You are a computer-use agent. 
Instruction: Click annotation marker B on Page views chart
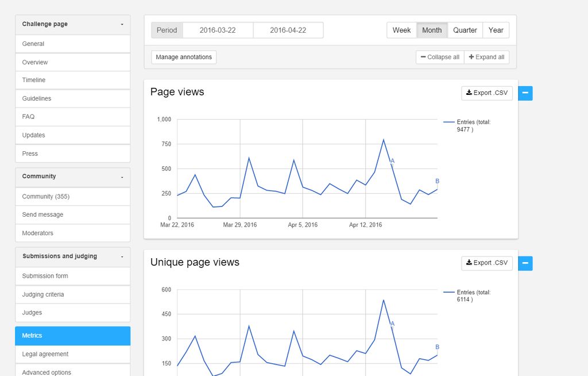coord(437,181)
